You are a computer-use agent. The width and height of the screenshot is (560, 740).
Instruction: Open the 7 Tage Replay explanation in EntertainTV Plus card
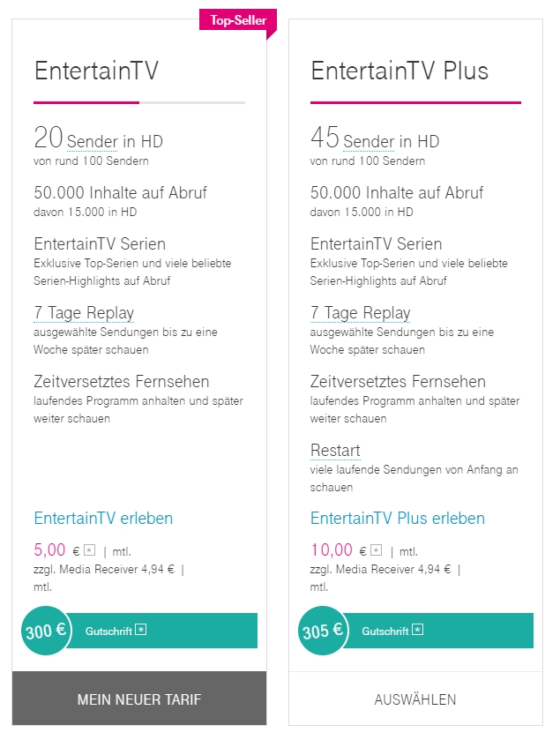(x=361, y=313)
